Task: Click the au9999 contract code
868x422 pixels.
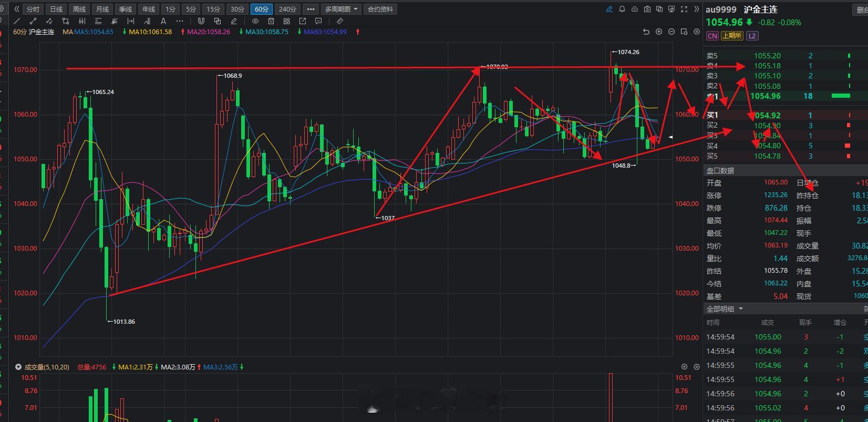Action: (721, 9)
